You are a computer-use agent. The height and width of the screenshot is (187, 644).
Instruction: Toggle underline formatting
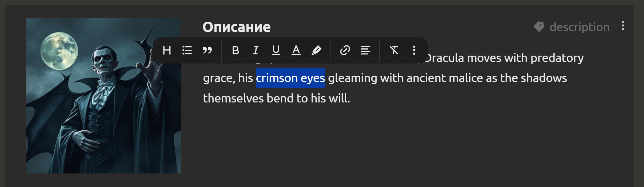276,50
